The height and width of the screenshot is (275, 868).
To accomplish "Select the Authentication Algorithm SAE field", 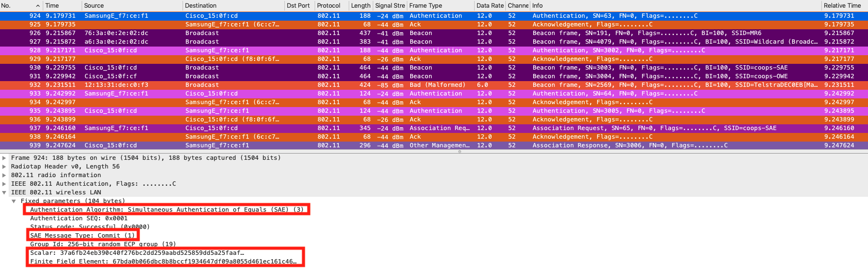I will pyautogui.click(x=167, y=210).
